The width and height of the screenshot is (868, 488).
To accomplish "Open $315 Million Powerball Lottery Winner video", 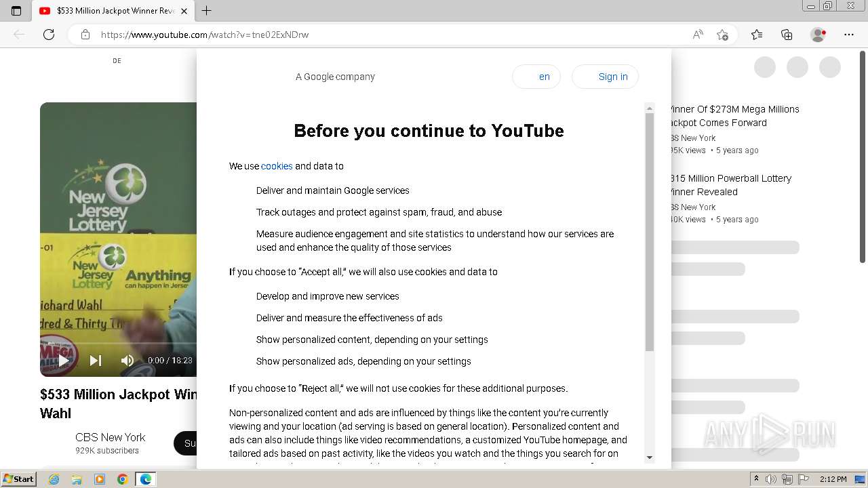I will tap(730, 185).
